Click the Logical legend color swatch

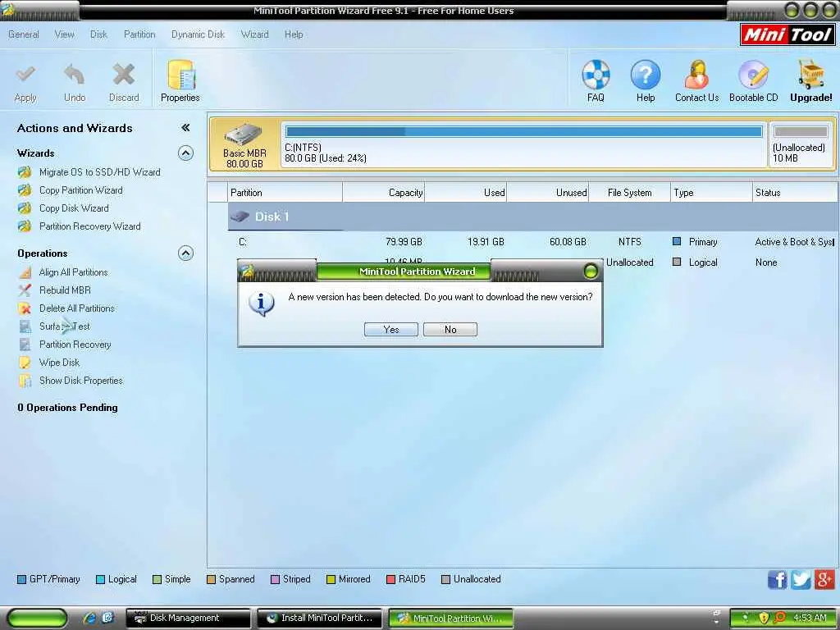tap(100, 580)
